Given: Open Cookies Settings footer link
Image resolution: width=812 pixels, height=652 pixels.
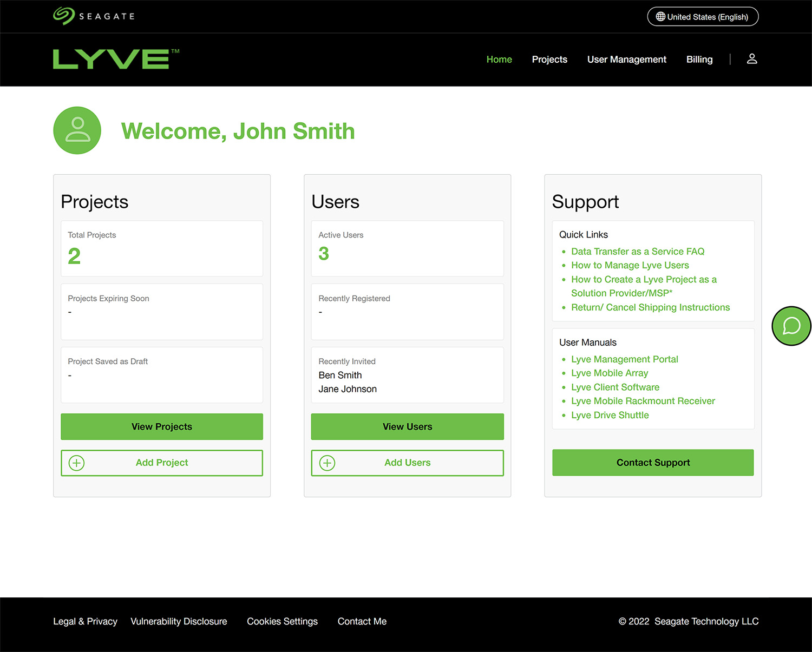Looking at the screenshot, I should [x=282, y=622].
